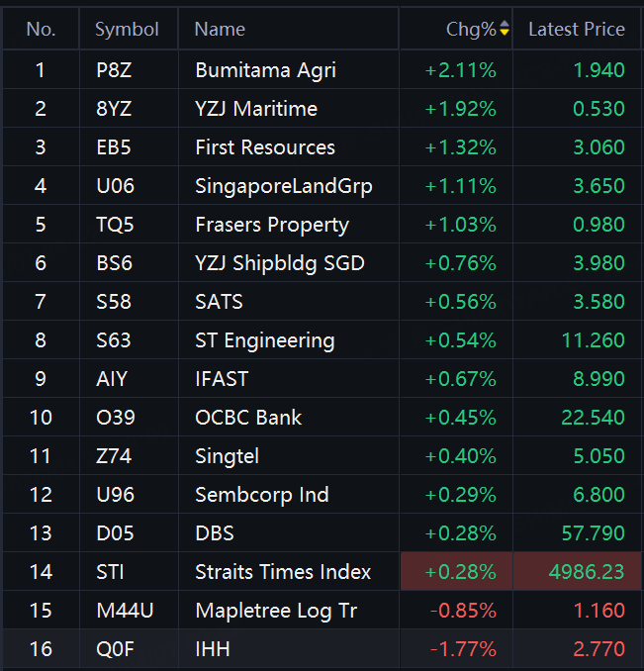The width and height of the screenshot is (644, 671).
Task: Open the Singtel stock row
Action: pos(228,456)
